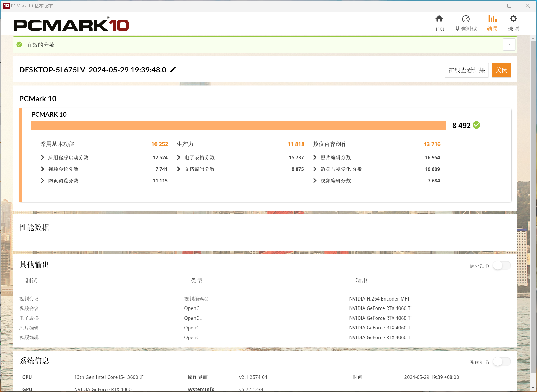Open the Benchmarks gauge icon
The height and width of the screenshot is (392, 537).
pyautogui.click(x=466, y=19)
